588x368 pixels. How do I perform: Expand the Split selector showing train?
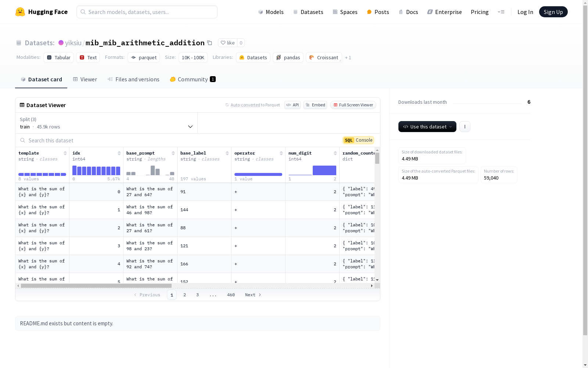click(x=107, y=123)
